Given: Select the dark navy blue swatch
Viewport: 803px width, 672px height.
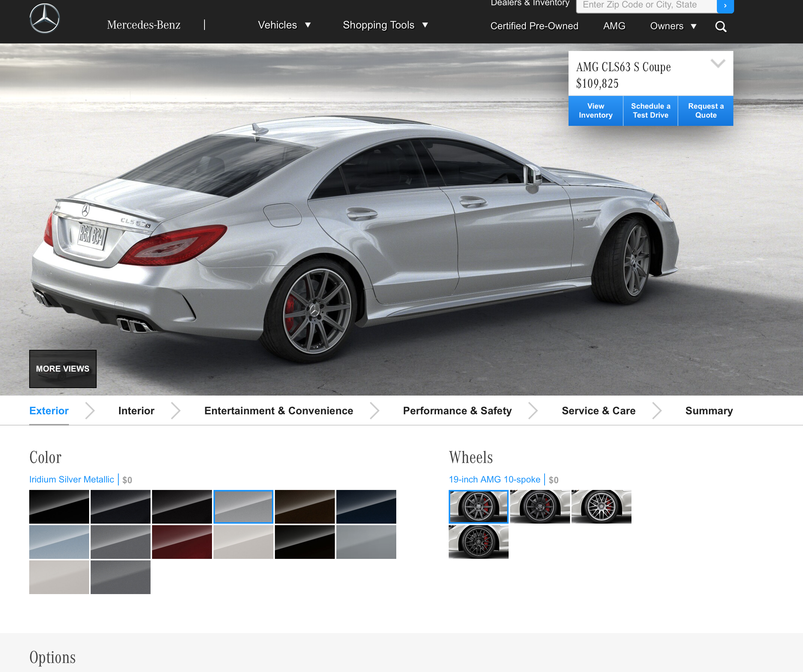Looking at the screenshot, I should (366, 507).
